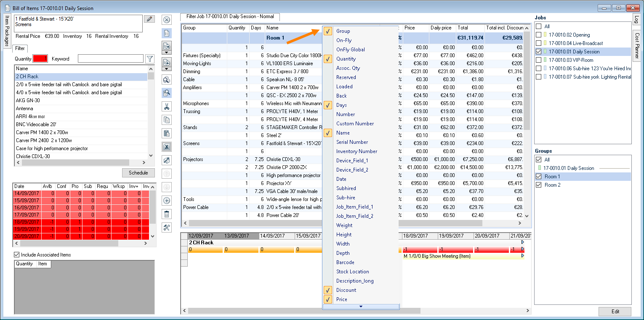The width and height of the screenshot is (644, 320).
Task: Click the red Quantity field
Action: (x=40, y=59)
